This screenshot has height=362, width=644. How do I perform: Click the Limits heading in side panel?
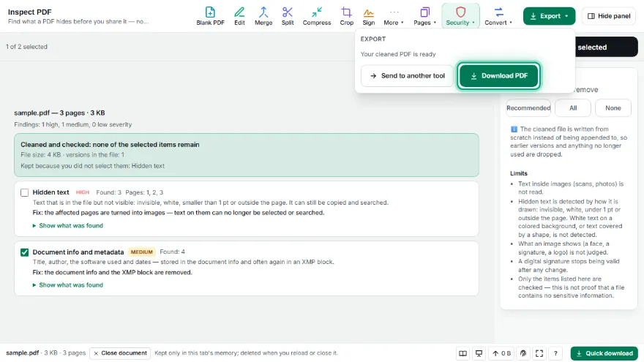pyautogui.click(x=519, y=173)
